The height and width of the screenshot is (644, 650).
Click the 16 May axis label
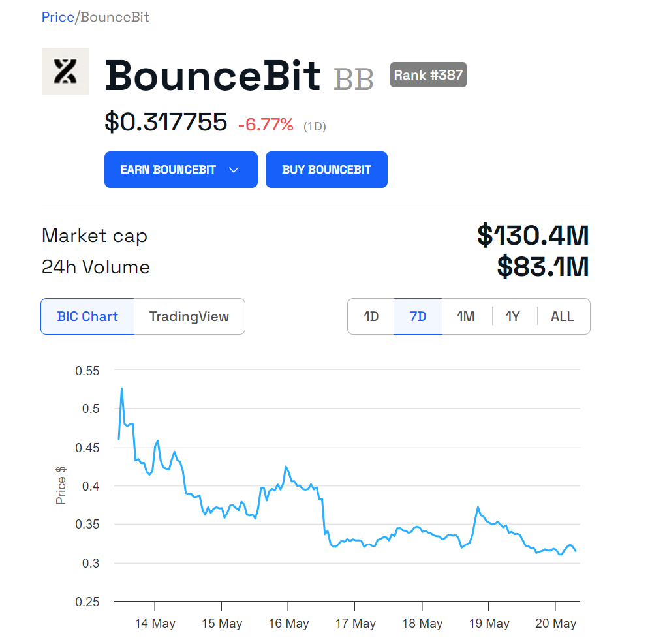click(x=288, y=624)
